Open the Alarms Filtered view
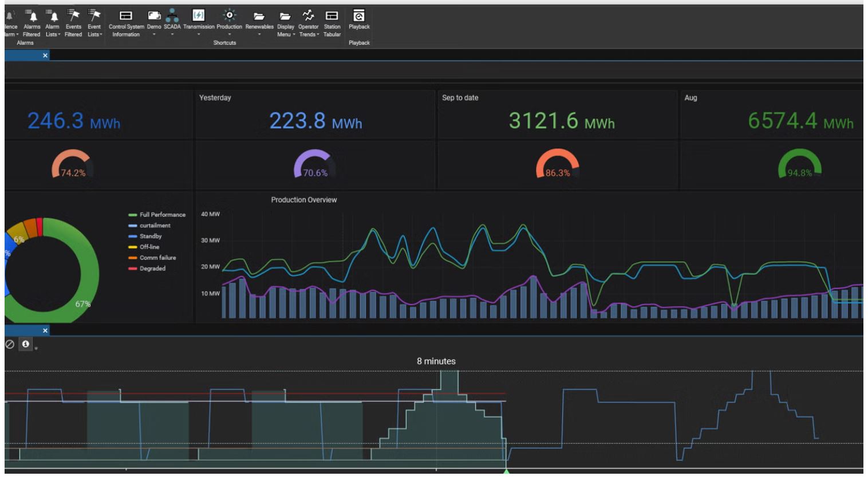 (x=32, y=23)
